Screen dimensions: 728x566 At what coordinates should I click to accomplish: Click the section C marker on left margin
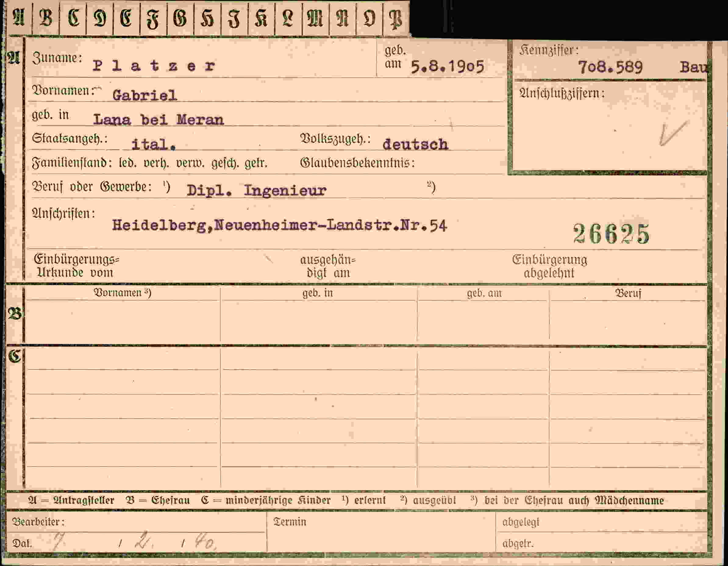(15, 356)
